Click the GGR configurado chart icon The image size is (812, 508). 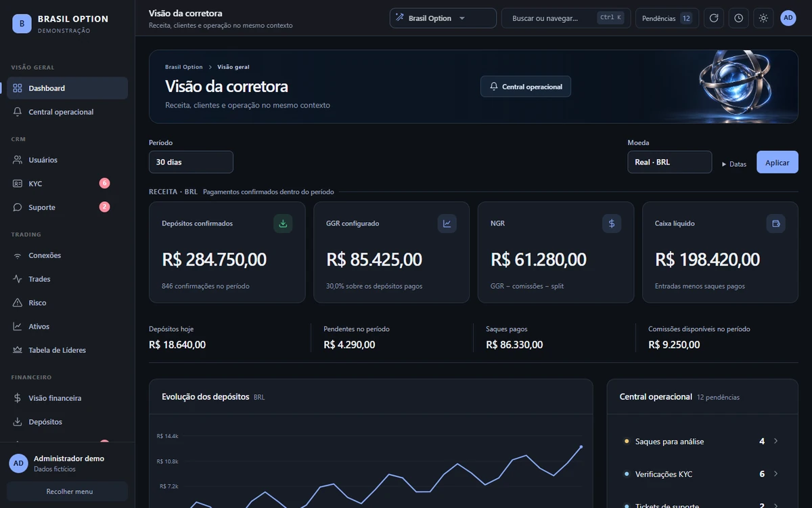coord(447,224)
